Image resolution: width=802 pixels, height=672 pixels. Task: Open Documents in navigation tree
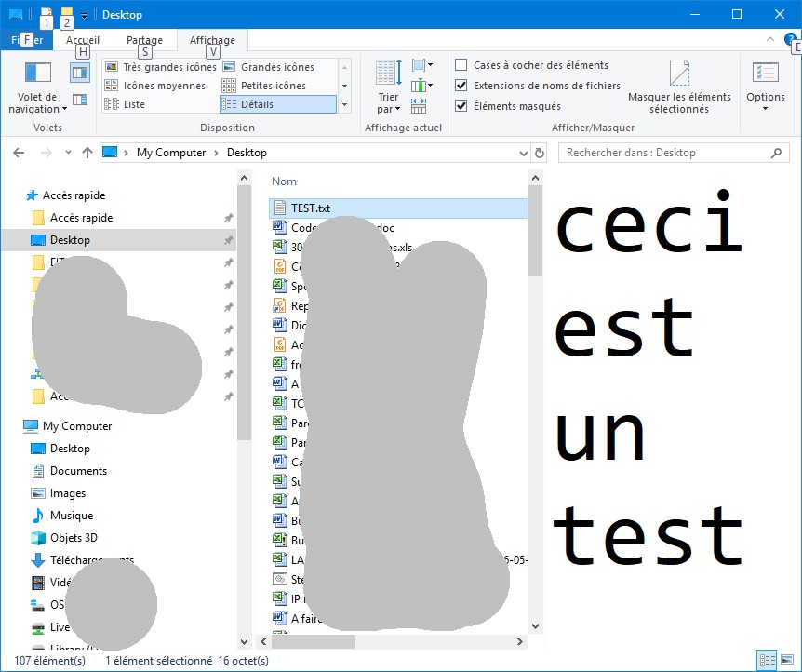(69, 471)
